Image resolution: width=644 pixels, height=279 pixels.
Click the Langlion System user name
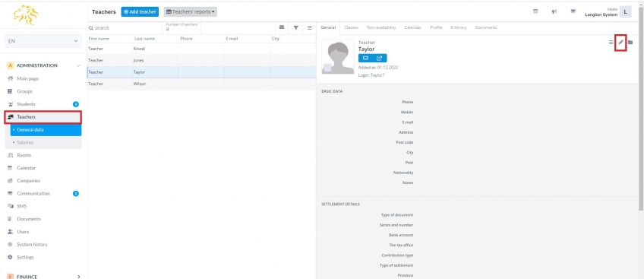tap(601, 14)
